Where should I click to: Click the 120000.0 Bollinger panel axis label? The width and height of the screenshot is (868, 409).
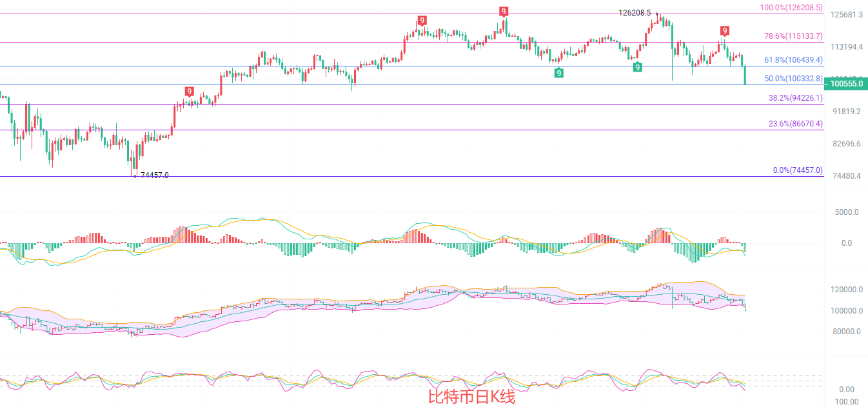coord(847,290)
